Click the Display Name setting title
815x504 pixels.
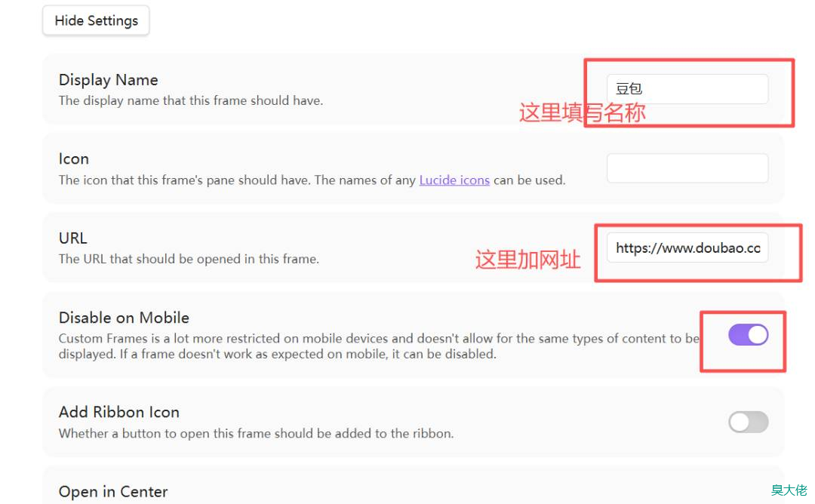tap(108, 80)
